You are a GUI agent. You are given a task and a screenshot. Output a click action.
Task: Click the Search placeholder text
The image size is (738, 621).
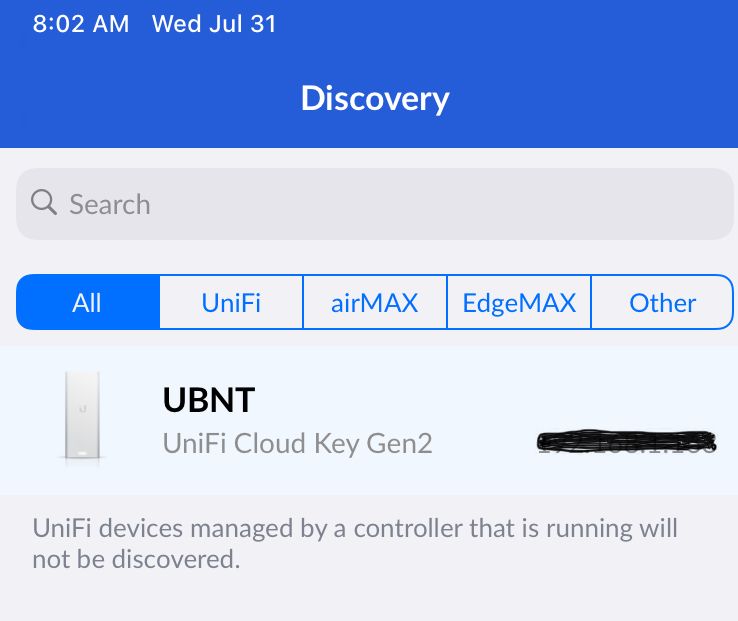pyautogui.click(x=109, y=204)
